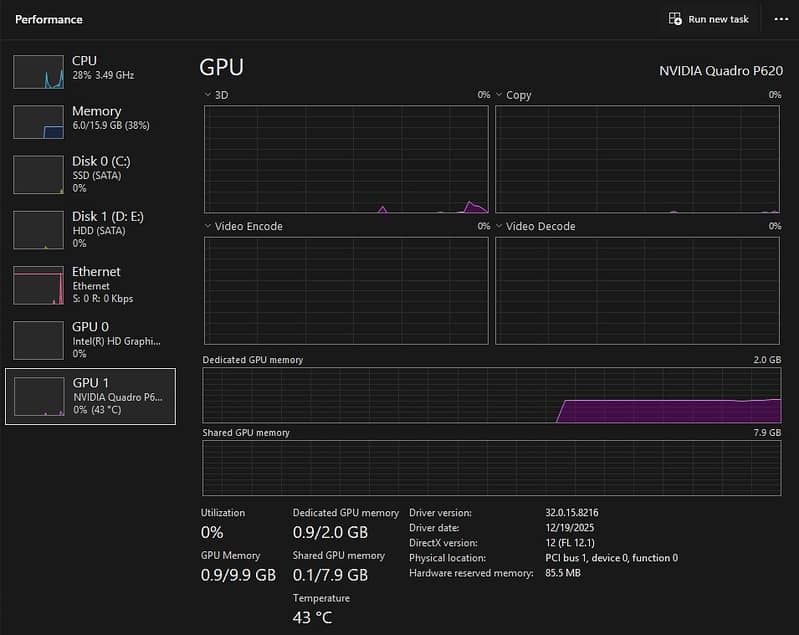Image resolution: width=799 pixels, height=635 pixels.
Task: Click the Video Encode graph area
Action: (x=346, y=290)
